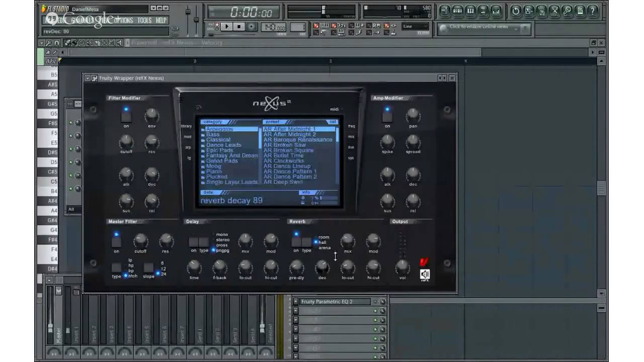Screen dimensions: 644x362
Task: Click the undo circular arrow icon
Action: coord(516,11)
